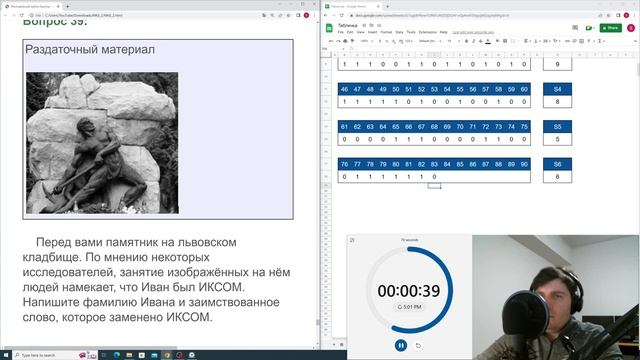The height and width of the screenshot is (360, 640).
Task: Select the S6 result cell showing 6
Action: (x=557, y=177)
